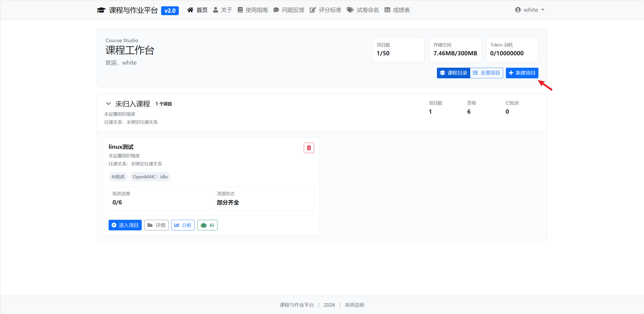Screen dimensions: 644x314
Task: Open the 首页 home nav item
Action: click(x=197, y=10)
